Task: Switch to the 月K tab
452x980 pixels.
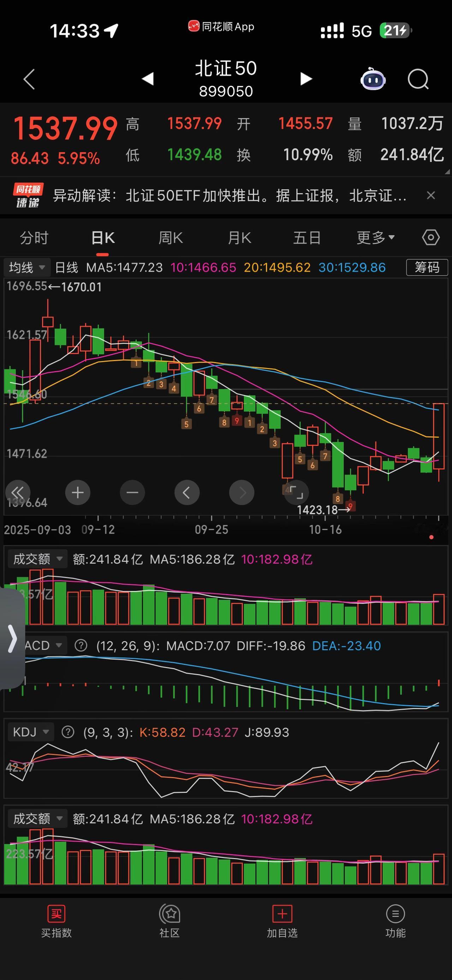Action: point(239,238)
